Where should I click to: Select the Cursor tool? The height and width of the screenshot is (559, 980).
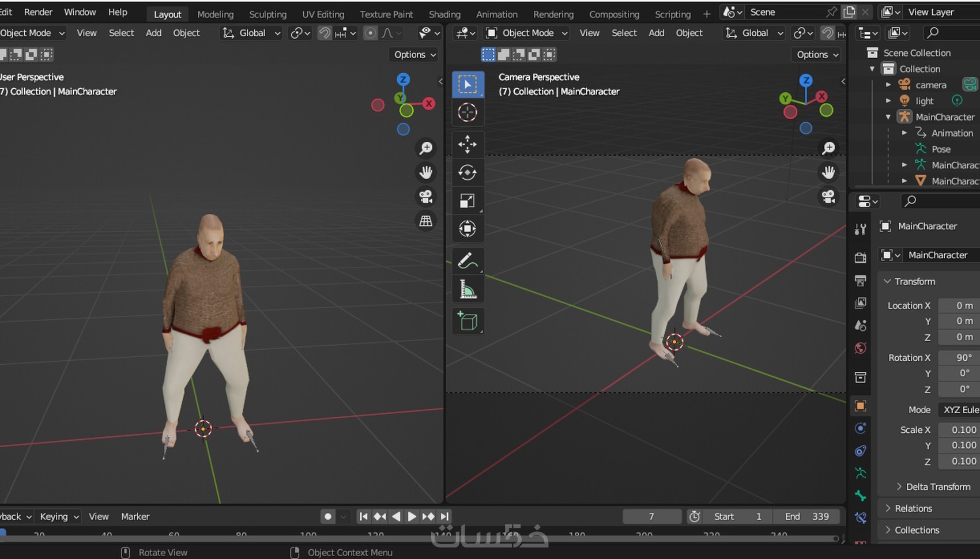467,112
